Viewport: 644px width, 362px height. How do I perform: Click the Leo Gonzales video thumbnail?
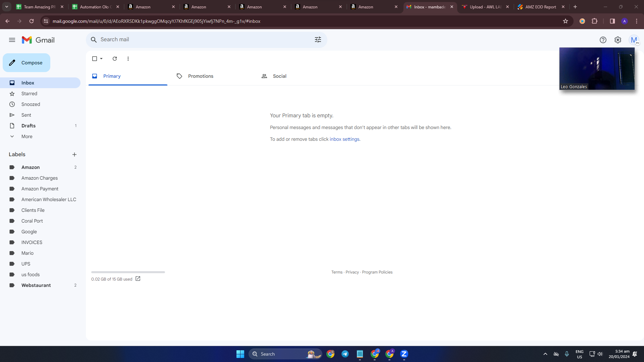[597, 69]
